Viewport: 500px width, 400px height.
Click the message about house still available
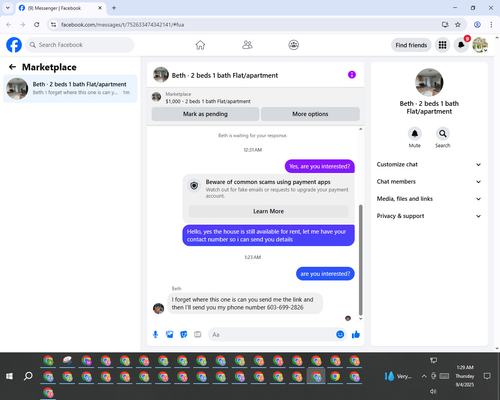[268, 235]
